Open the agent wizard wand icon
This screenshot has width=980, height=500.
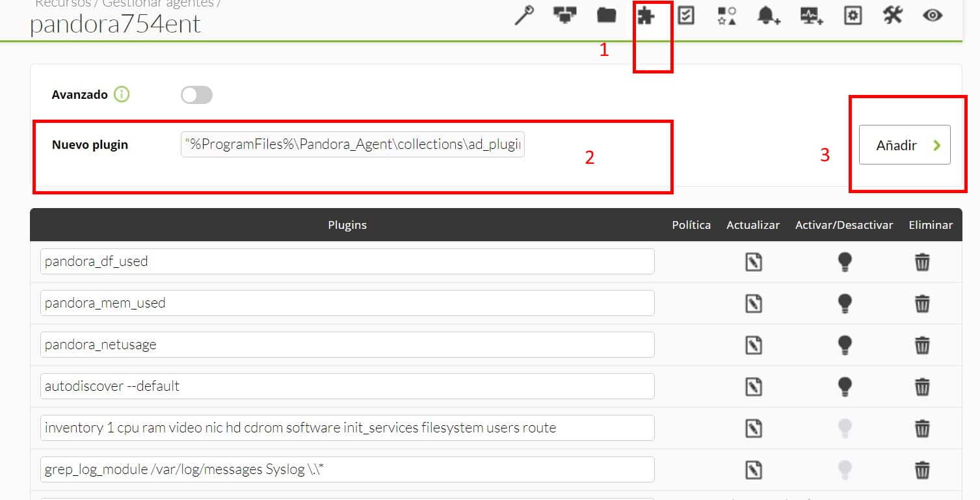524,16
